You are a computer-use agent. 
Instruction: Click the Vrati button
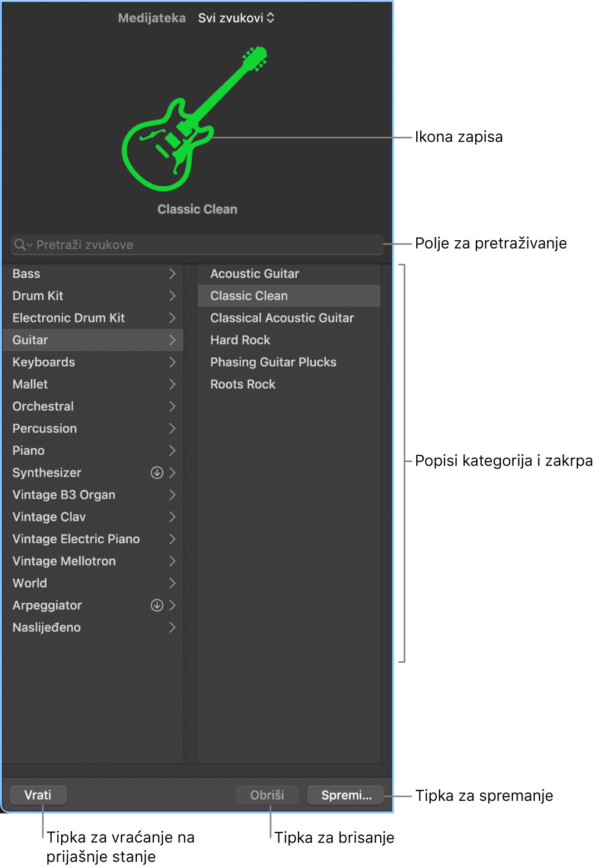pos(38,795)
